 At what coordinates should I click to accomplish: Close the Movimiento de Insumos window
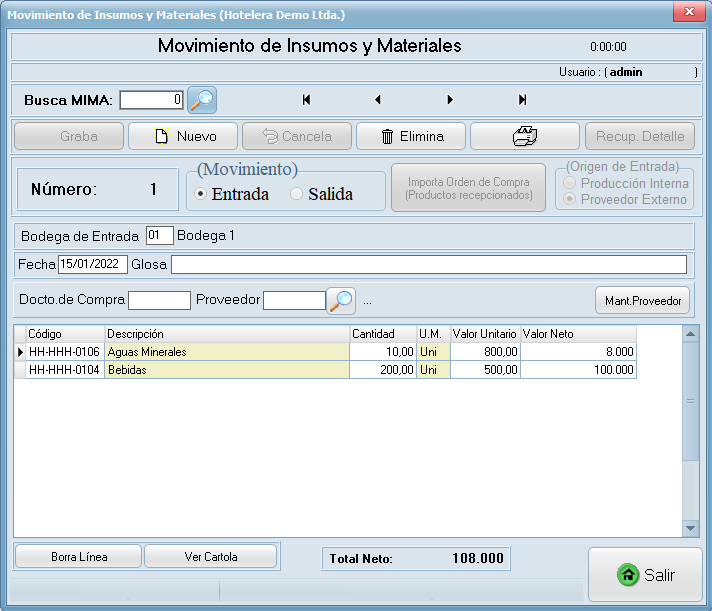(689, 12)
